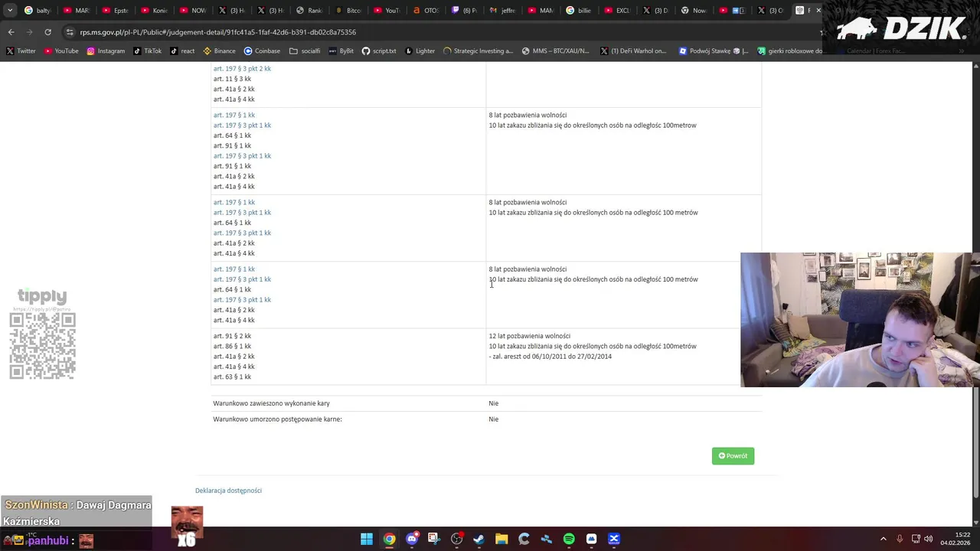The image size is (980, 551).
Task: Open the Lighter bookmark
Action: [x=420, y=51]
